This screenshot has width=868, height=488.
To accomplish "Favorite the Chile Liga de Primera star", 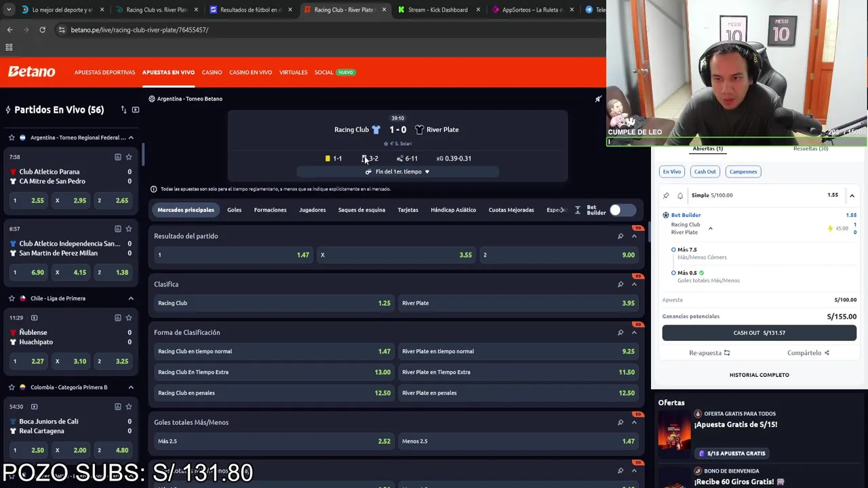I will click(12, 298).
